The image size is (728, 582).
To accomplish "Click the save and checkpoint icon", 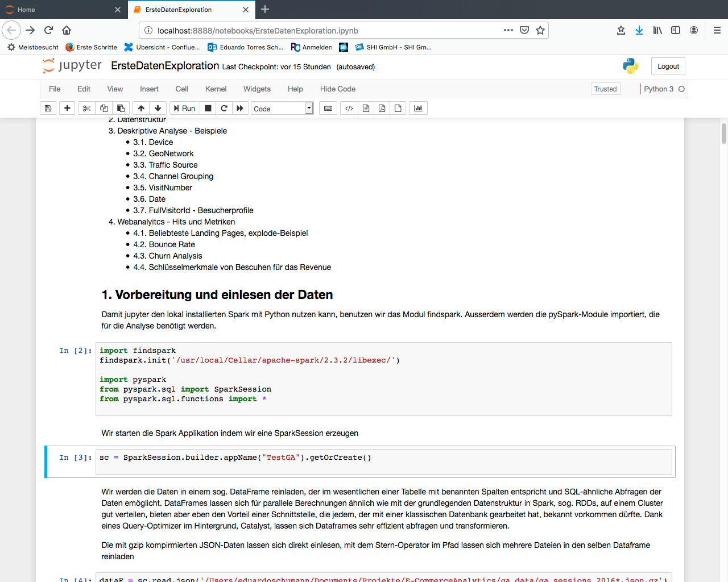I will [x=48, y=109].
